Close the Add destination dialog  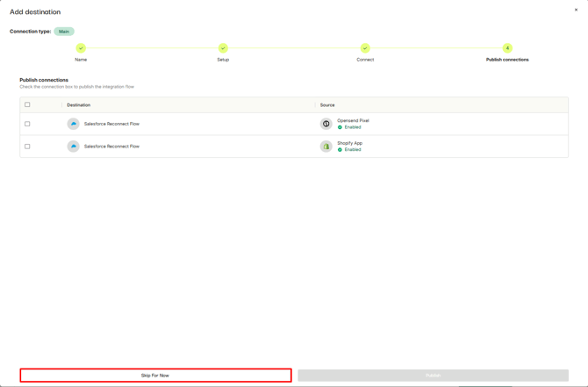[x=577, y=11]
